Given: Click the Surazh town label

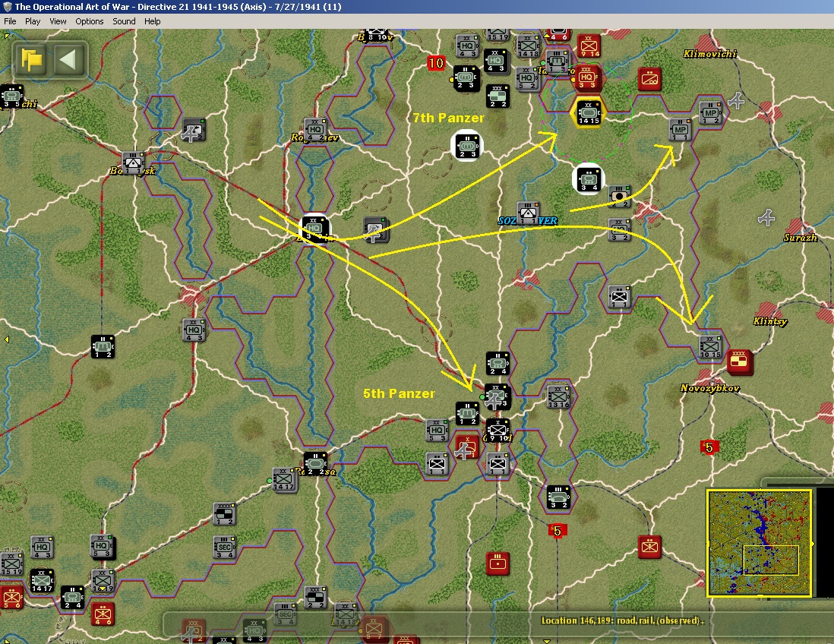Looking at the screenshot, I should (x=800, y=238).
